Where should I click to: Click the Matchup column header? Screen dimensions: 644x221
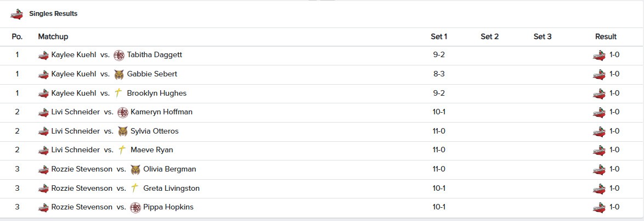pyautogui.click(x=53, y=37)
